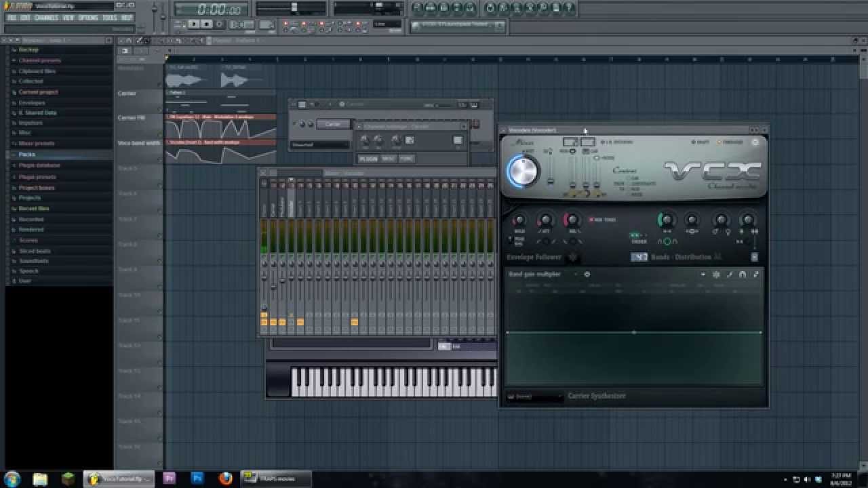Click the PLUGIN tab in Channel settings

coord(368,159)
